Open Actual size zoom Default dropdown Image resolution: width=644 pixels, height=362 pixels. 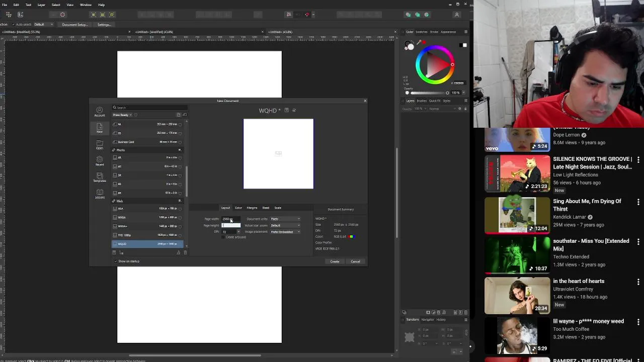pyautogui.click(x=285, y=225)
